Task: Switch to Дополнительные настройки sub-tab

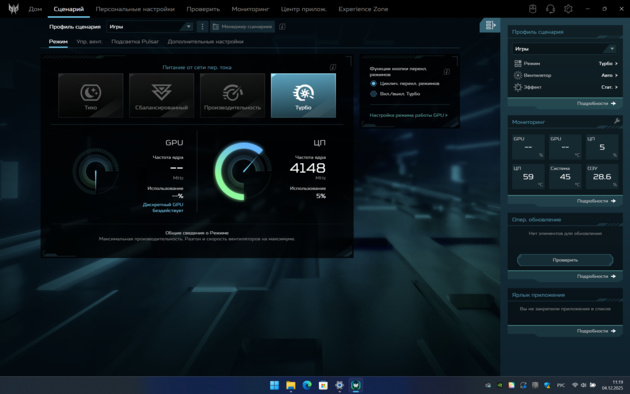Action: click(x=205, y=41)
